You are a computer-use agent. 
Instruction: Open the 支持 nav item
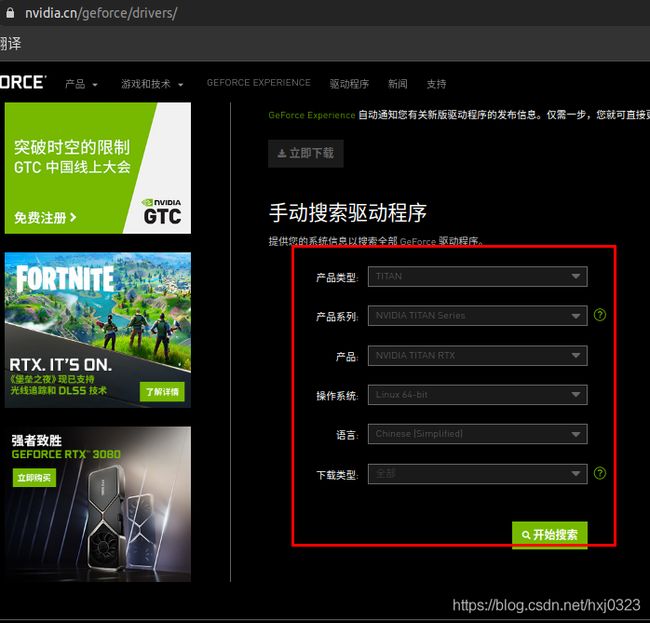tap(437, 84)
